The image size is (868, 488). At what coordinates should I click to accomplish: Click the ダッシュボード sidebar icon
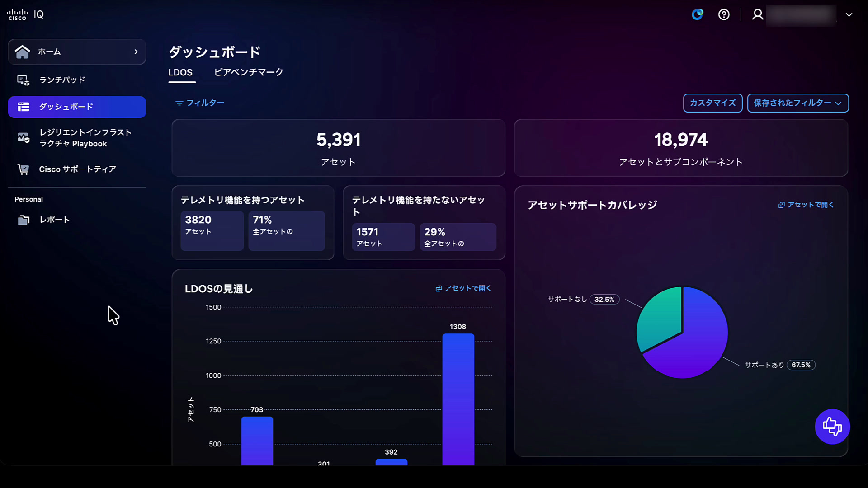pos(23,107)
